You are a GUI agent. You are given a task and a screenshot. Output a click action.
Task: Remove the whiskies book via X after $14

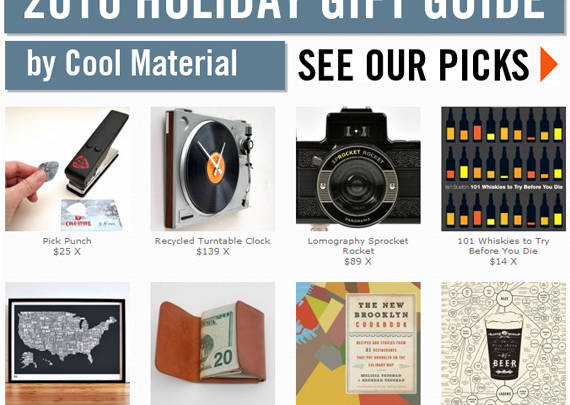point(513,261)
